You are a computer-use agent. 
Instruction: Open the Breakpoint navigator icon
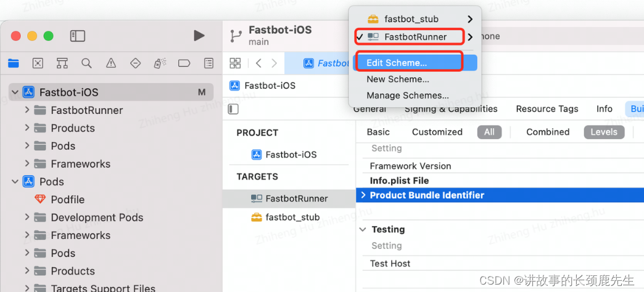point(184,63)
